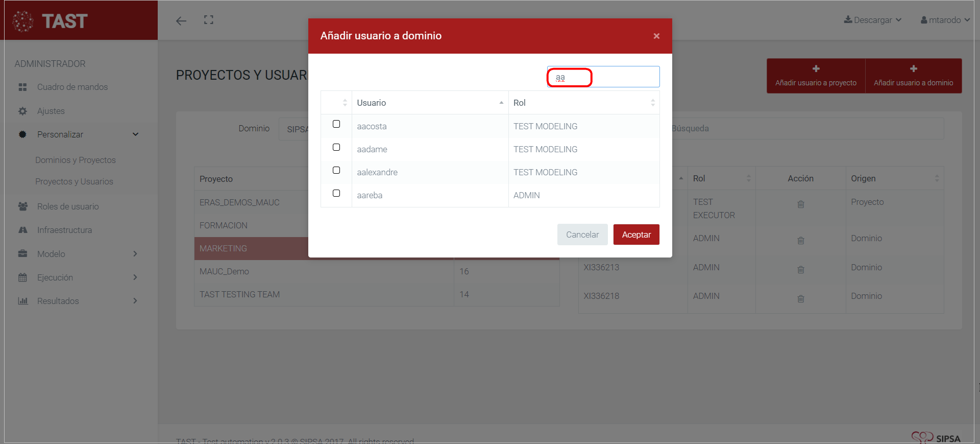
Task: Close the Añadir usuario a dominio dialog
Action: (656, 36)
